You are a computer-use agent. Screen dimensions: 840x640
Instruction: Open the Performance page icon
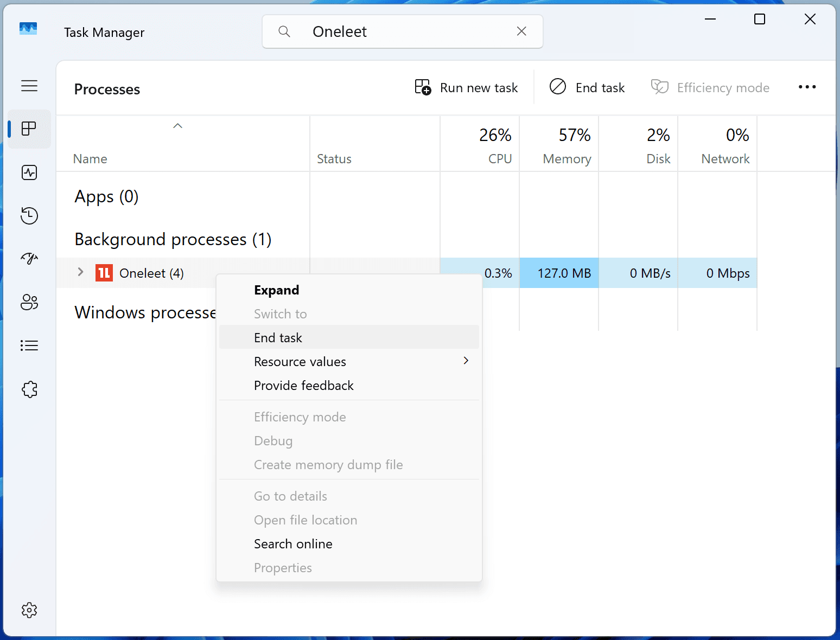[x=29, y=172]
